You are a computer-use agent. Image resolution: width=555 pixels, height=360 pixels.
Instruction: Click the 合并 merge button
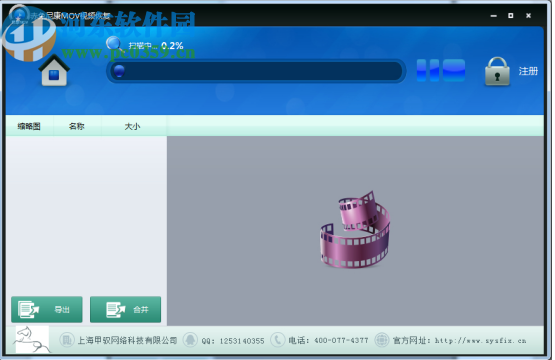125,310
